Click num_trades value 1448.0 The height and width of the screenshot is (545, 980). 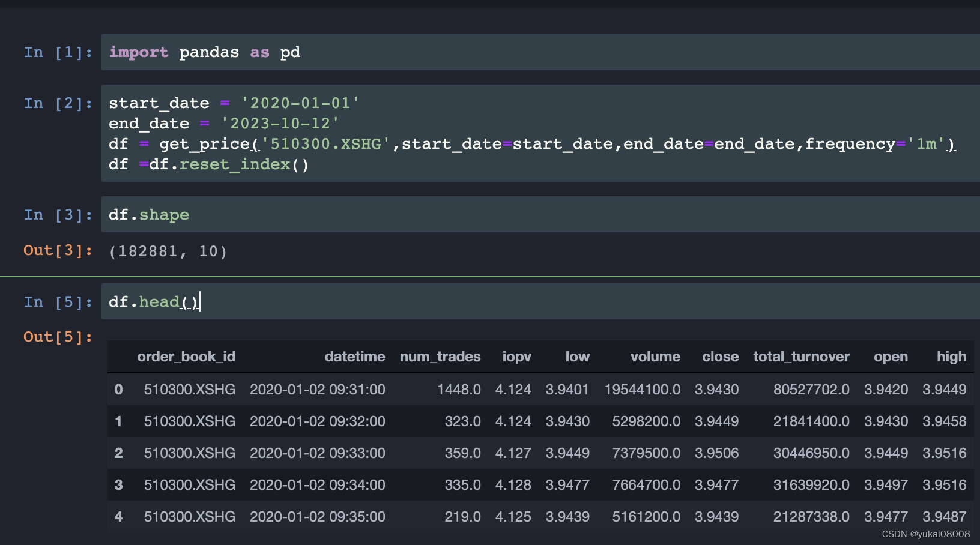459,390
